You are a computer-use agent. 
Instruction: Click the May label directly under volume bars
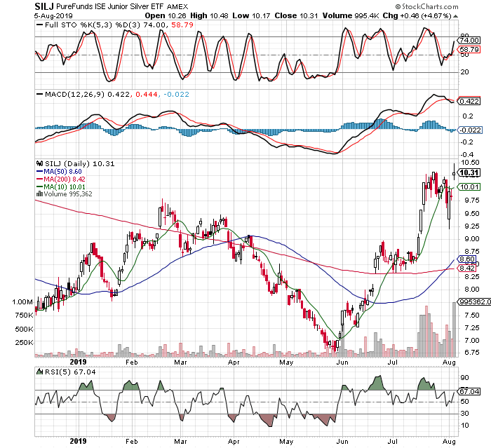pos(286,362)
